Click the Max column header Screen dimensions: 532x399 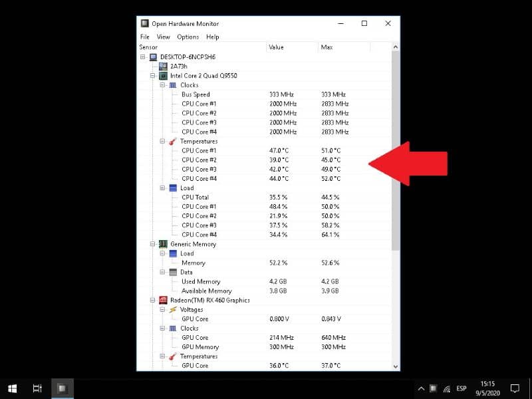point(344,47)
